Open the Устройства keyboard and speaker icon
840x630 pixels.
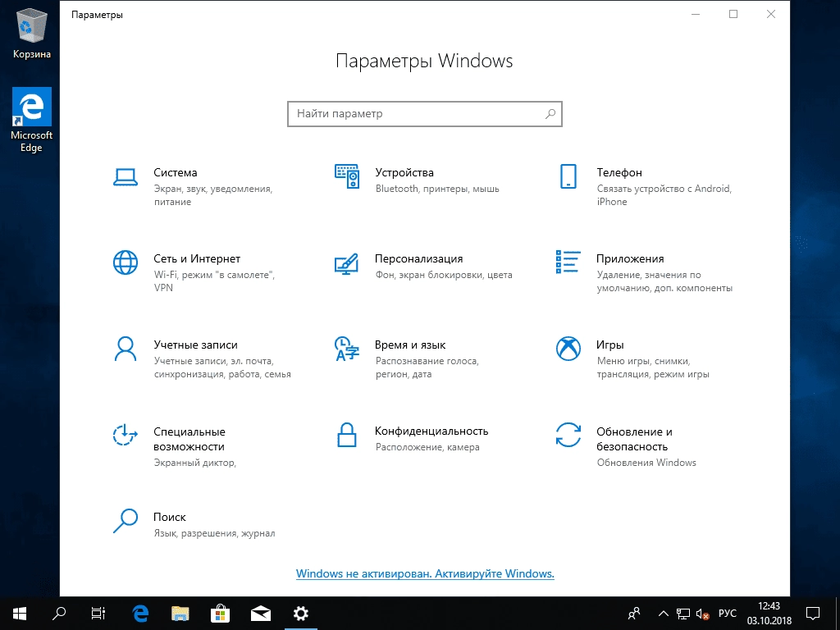point(347,176)
